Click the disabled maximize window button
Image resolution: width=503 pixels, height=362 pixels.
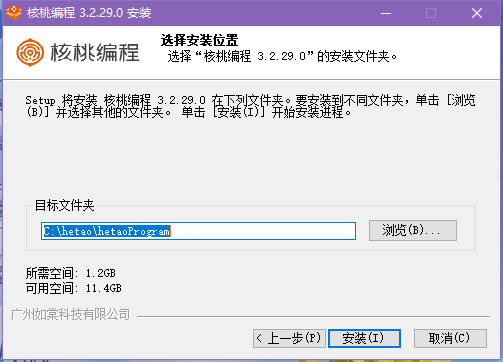click(x=431, y=13)
